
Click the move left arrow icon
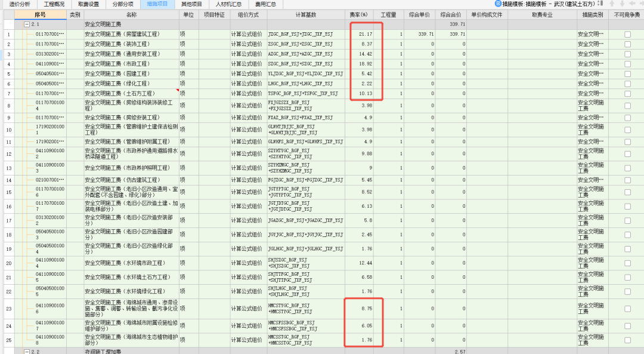633,4
